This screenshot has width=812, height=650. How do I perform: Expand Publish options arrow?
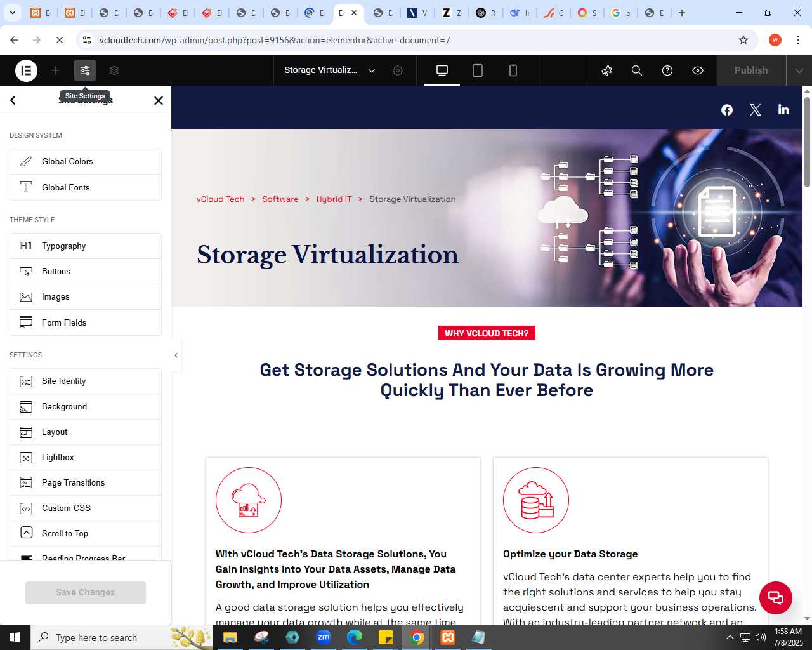[799, 70]
